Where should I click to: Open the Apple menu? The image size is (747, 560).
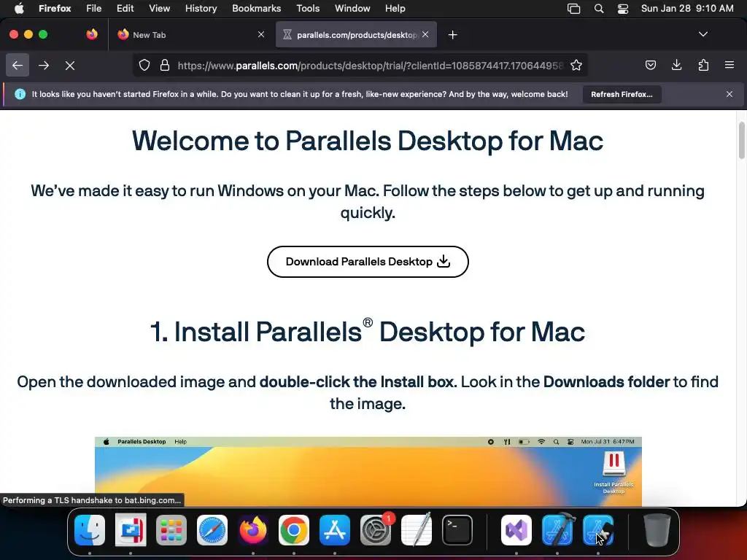[19, 8]
